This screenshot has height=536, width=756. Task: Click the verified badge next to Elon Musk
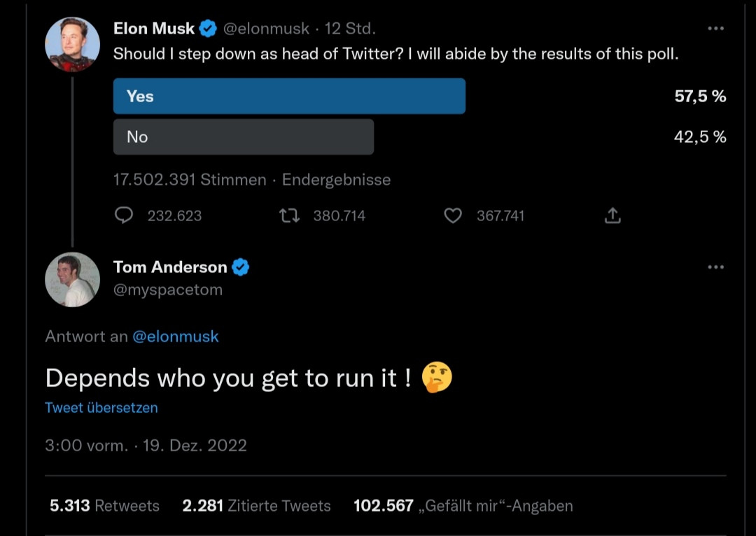coord(208,29)
